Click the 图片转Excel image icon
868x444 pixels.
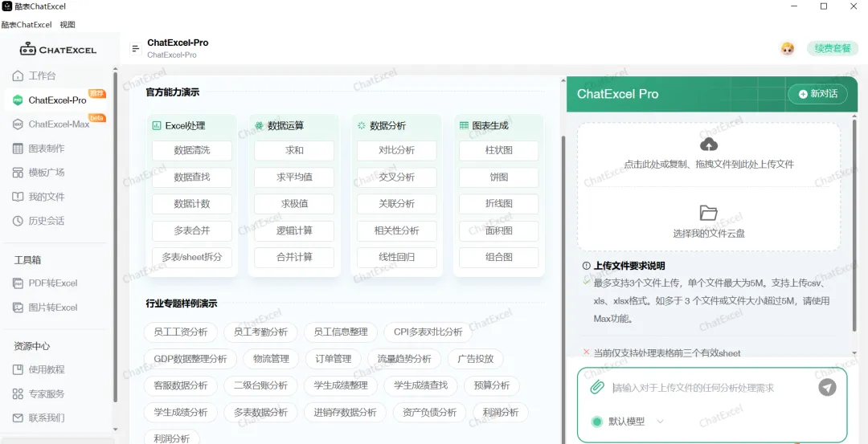tap(18, 308)
